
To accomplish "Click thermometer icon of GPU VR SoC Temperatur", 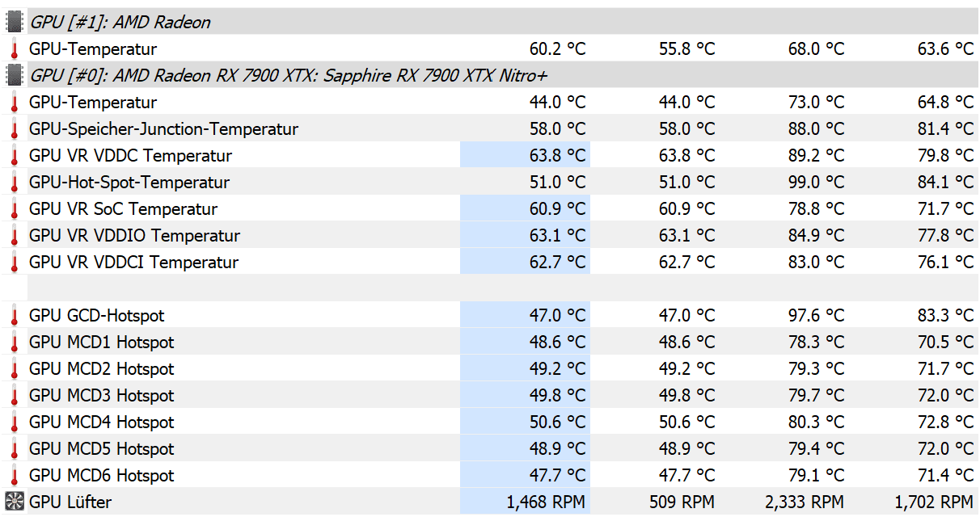I will (x=15, y=209).
